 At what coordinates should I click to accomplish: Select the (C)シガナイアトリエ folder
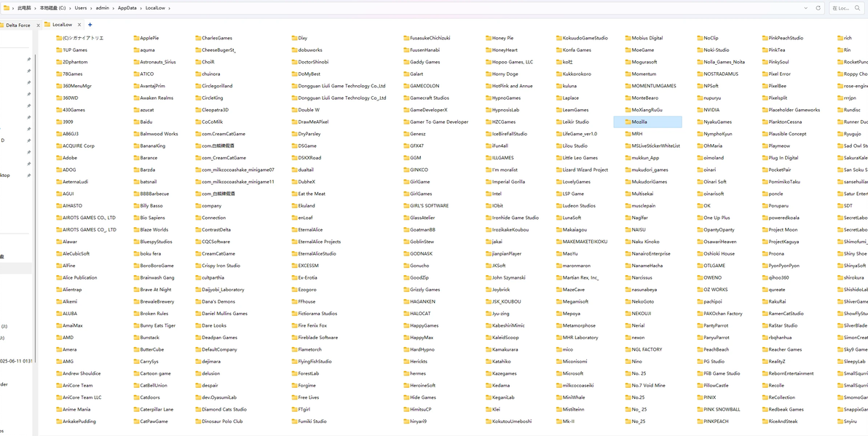click(x=79, y=38)
